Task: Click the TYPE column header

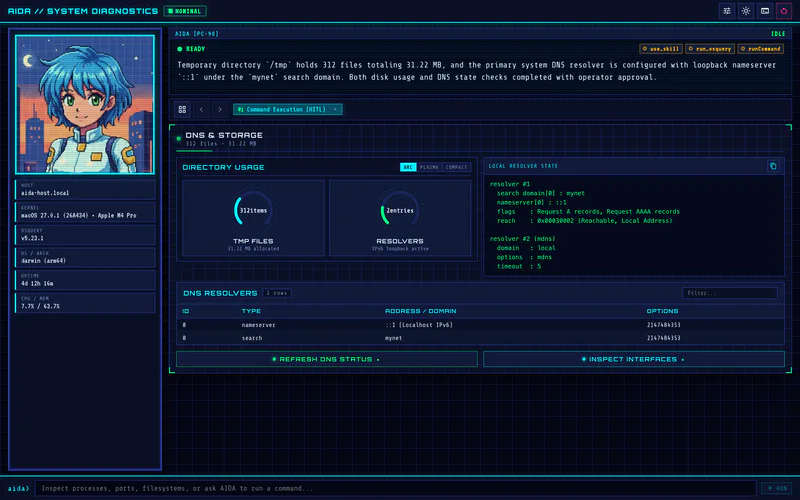Action: [x=251, y=311]
